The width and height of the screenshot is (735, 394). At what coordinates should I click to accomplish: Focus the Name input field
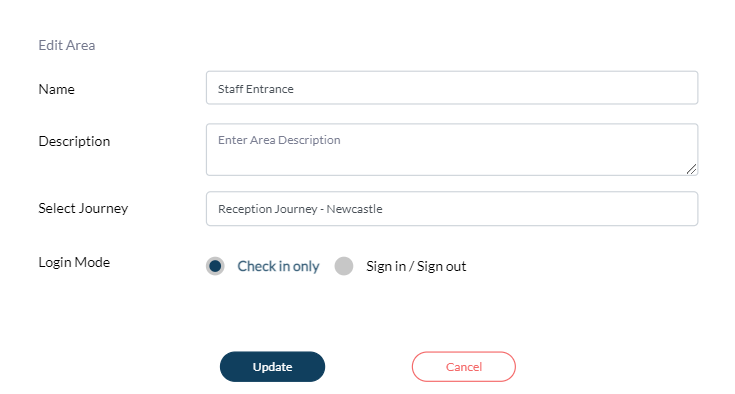point(452,88)
